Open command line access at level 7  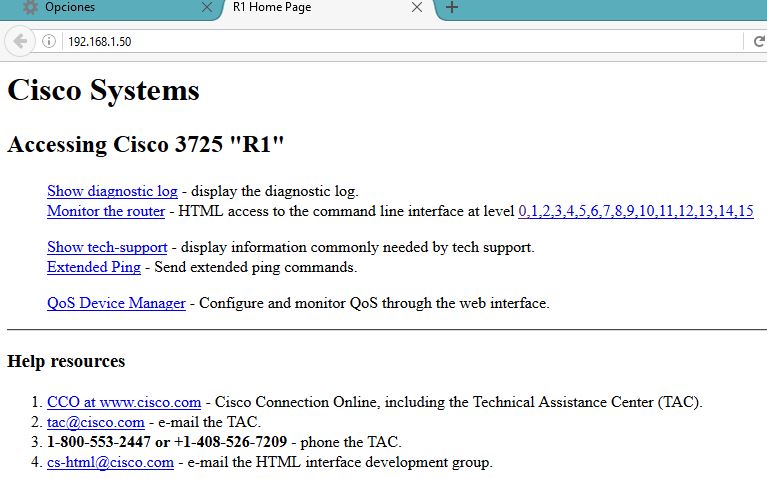[x=607, y=211]
